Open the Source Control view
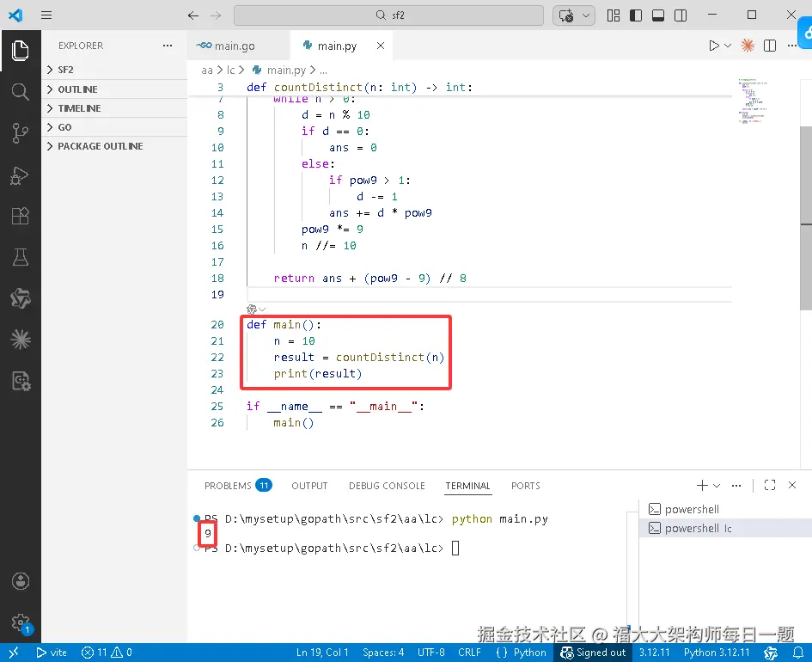This screenshot has width=812, height=662. click(21, 133)
